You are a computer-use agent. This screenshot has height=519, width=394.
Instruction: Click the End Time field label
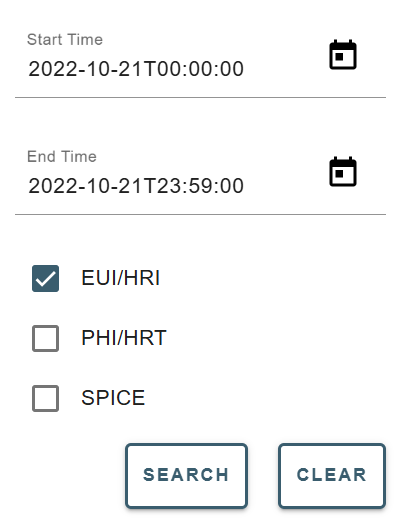click(62, 157)
